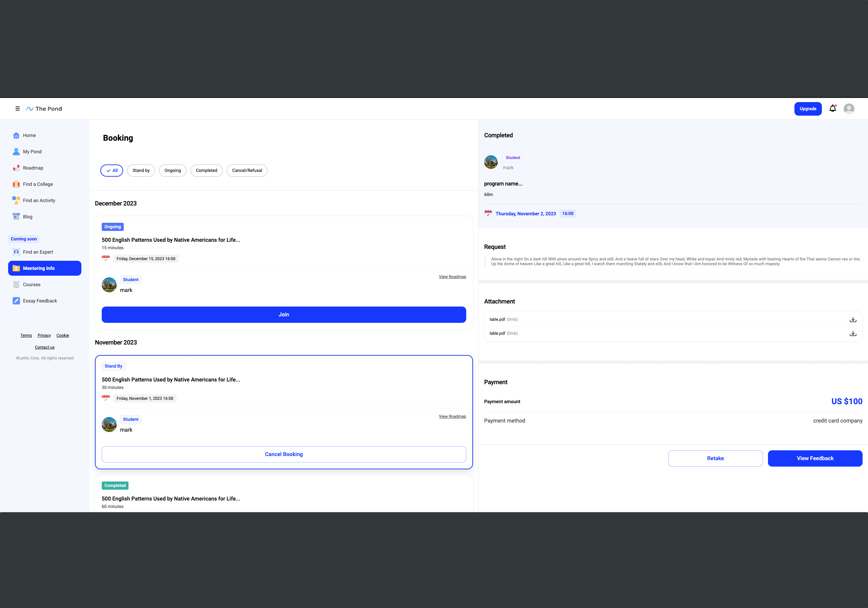
Task: Click the Find an Activity sidebar icon
Action: (x=16, y=200)
